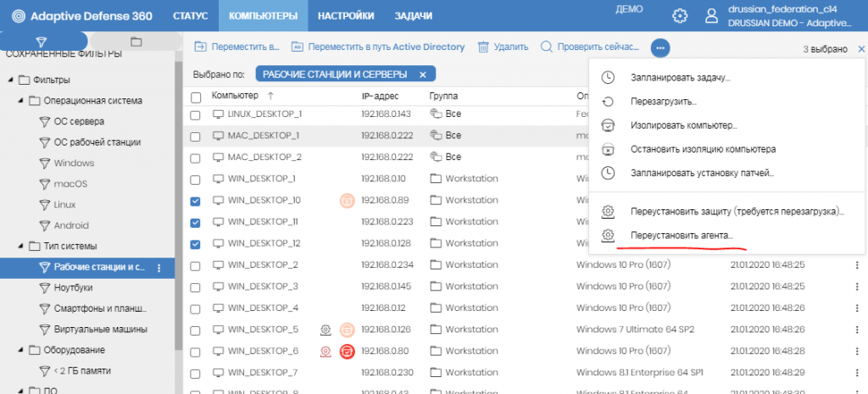
Task: Click the Удалить trash action
Action: pyautogui.click(x=503, y=47)
